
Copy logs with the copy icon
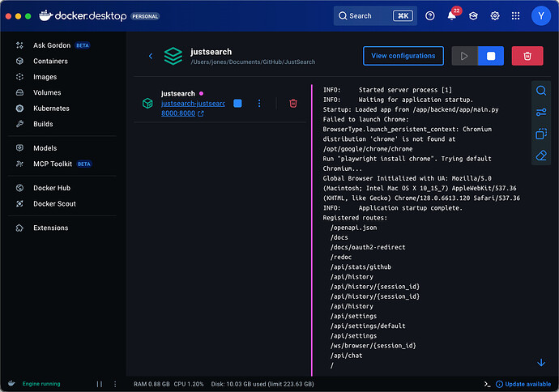[541, 134]
